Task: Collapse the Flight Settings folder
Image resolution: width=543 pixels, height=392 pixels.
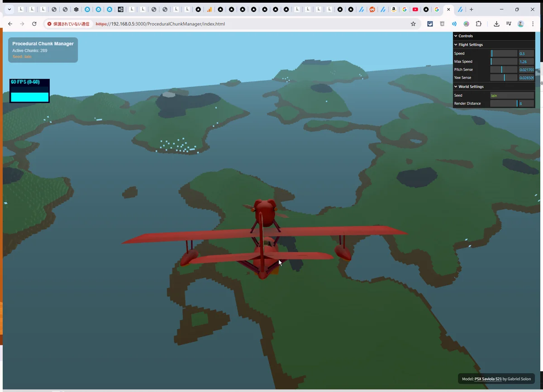Action: click(471, 45)
